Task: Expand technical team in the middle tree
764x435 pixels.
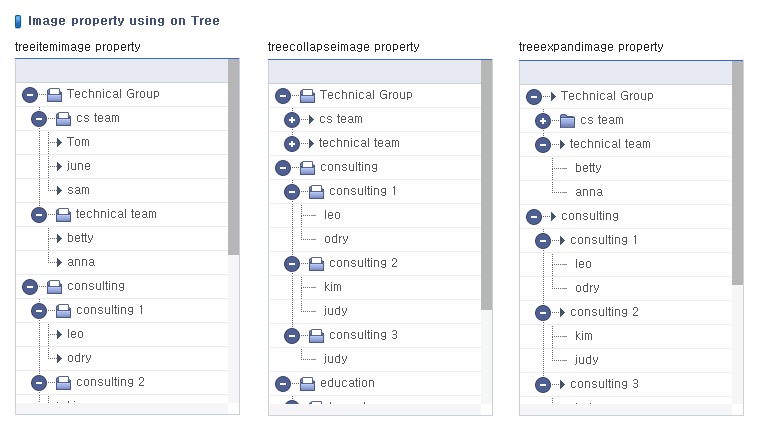Action: [292, 144]
